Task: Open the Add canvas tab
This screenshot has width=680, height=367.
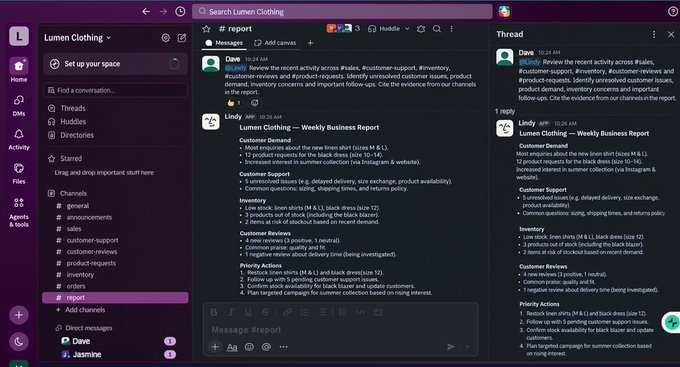Action: (275, 43)
